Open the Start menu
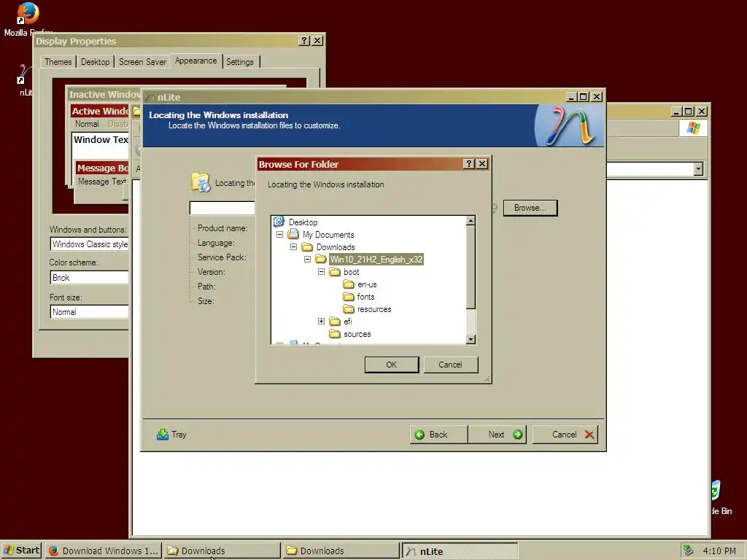 click(21, 551)
